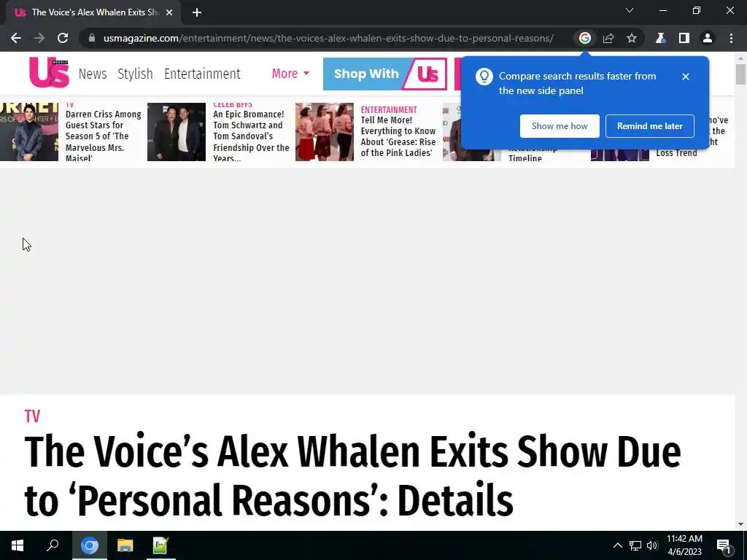This screenshot has height=560, width=747.
Task: Bookmark this page with the star icon
Action: (632, 38)
